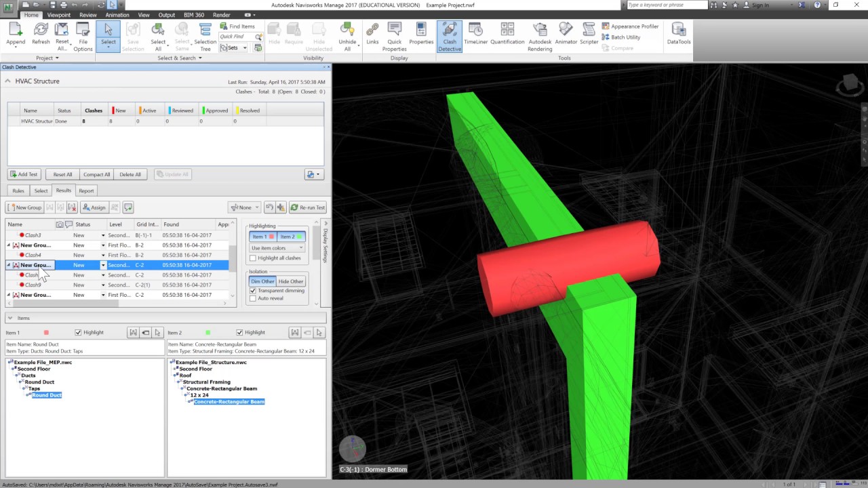Click the Item 2 green color swatch
868x488 pixels.
[x=208, y=333]
